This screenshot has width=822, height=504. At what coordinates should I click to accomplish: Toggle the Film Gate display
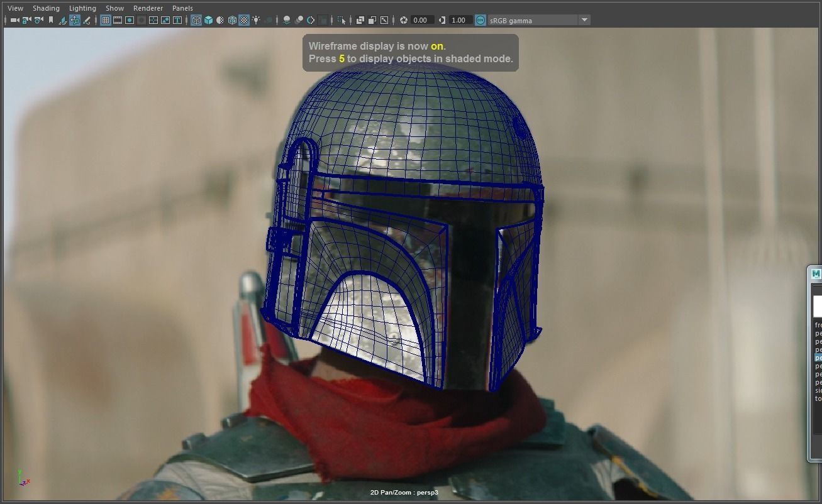(x=118, y=20)
